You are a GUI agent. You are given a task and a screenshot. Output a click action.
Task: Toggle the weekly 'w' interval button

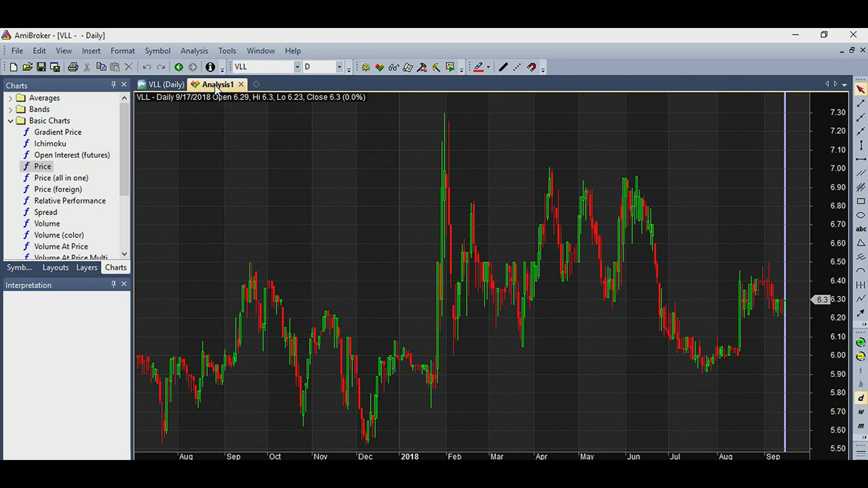[861, 412]
